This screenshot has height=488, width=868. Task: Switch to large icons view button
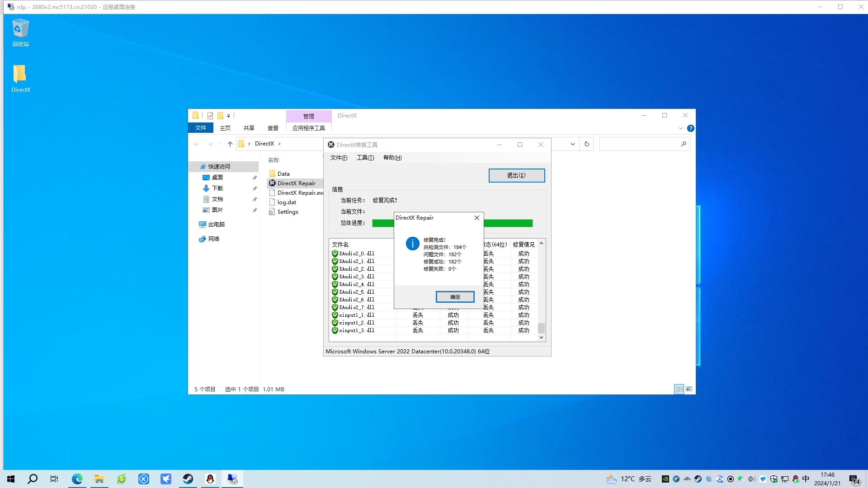pyautogui.click(x=689, y=389)
